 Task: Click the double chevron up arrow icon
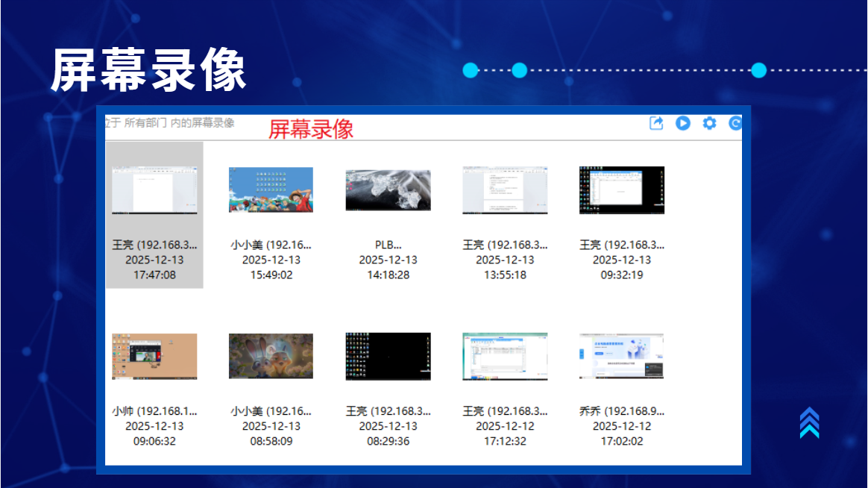[x=809, y=422]
